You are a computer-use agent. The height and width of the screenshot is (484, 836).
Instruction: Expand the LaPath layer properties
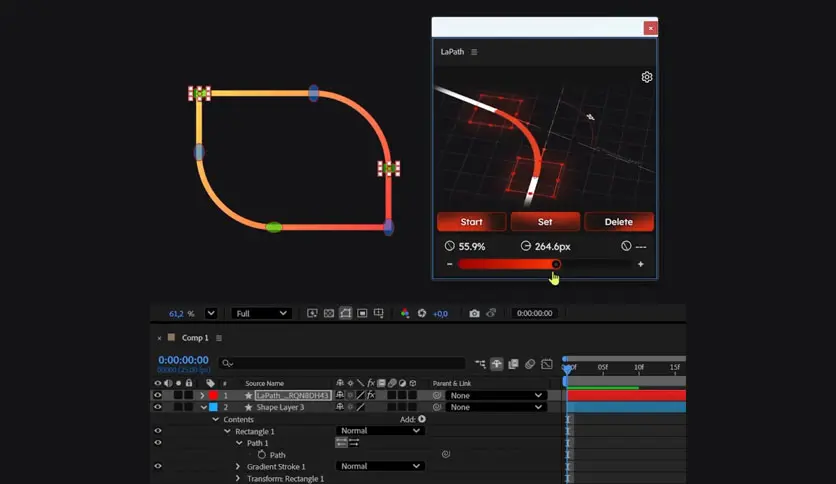[202, 396]
